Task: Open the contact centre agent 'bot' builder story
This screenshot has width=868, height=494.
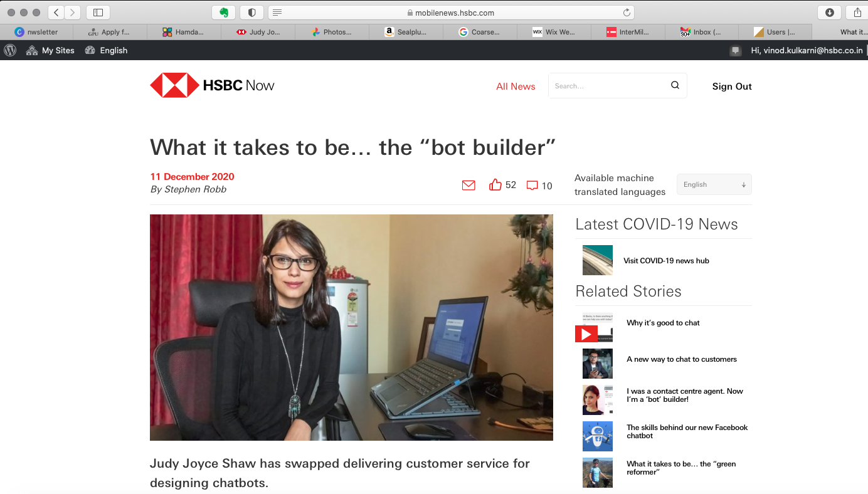Action: pyautogui.click(x=685, y=395)
